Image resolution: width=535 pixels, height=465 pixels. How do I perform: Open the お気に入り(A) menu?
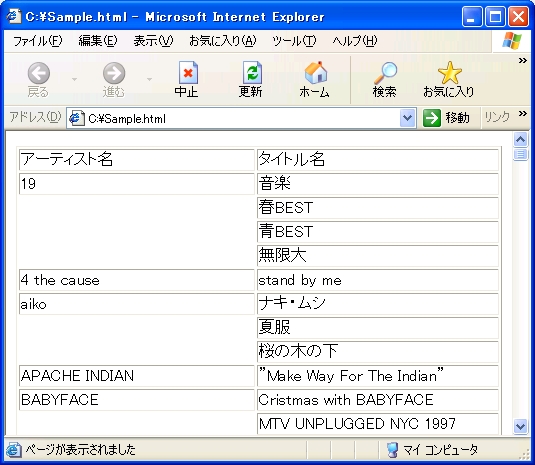[x=222, y=41]
